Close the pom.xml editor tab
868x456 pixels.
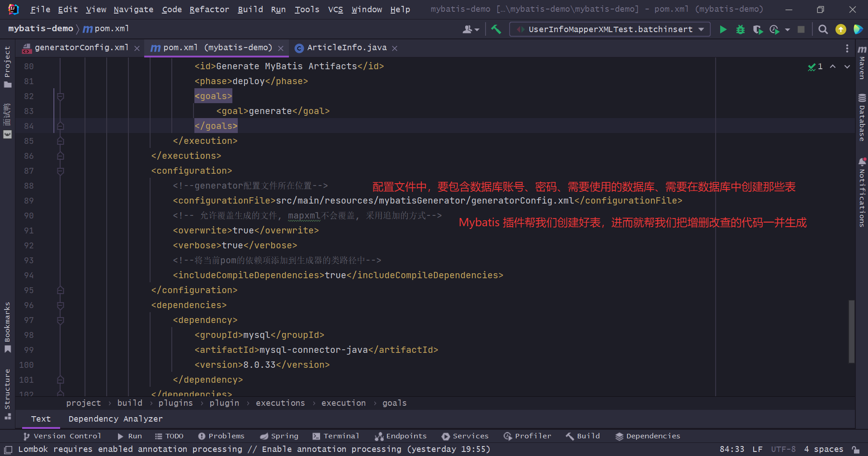coord(281,48)
